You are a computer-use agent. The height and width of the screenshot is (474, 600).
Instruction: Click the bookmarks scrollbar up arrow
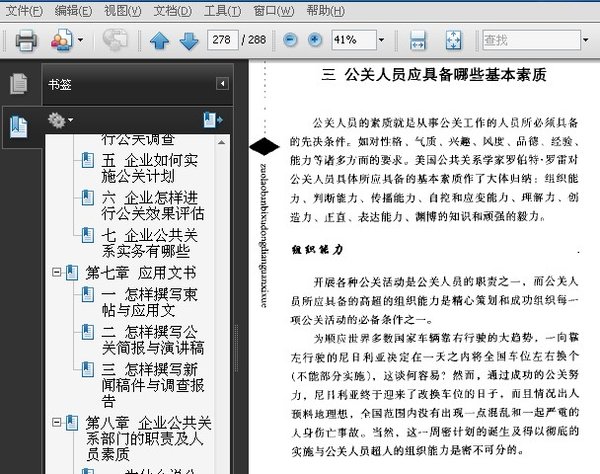coord(222,142)
